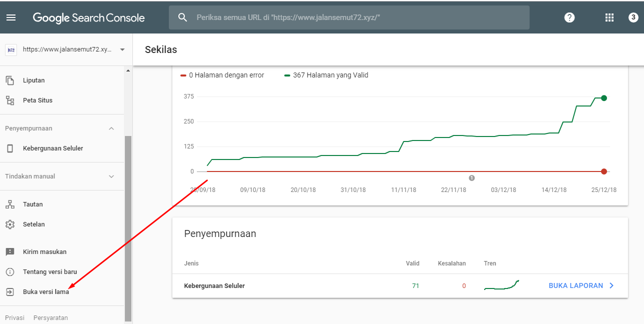
Task: Open the help question mark icon
Action: pos(570,17)
